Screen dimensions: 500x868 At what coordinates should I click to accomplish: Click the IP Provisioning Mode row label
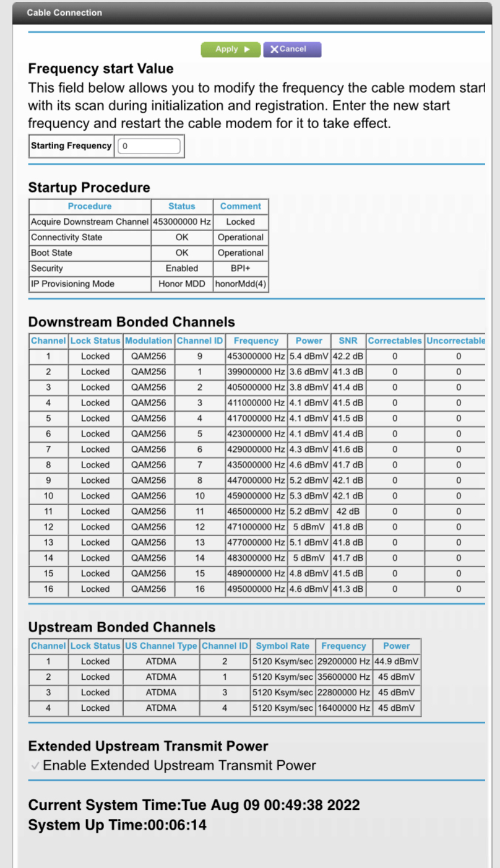pyautogui.click(x=72, y=284)
